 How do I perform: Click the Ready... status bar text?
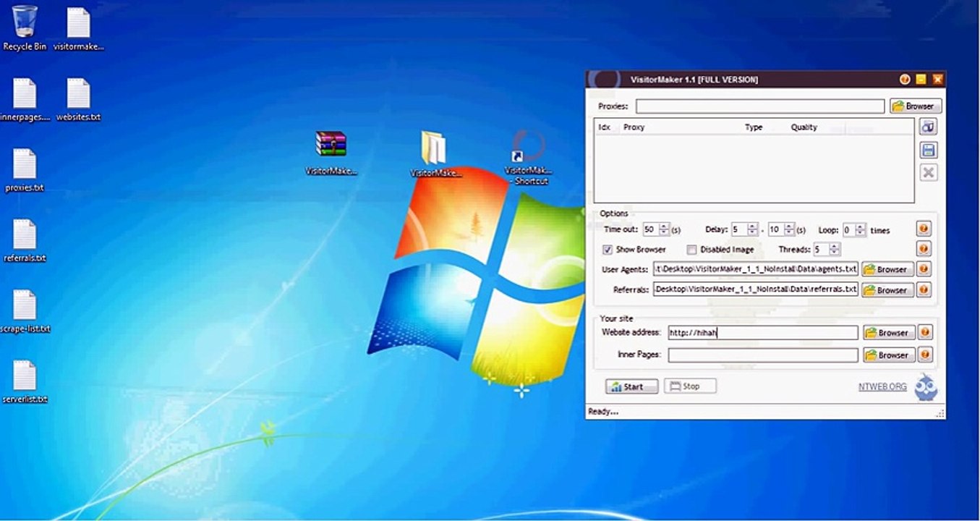point(604,412)
